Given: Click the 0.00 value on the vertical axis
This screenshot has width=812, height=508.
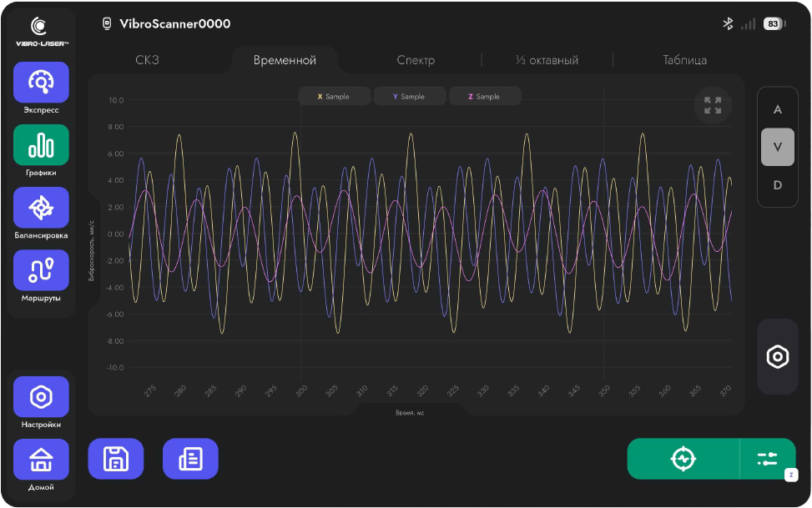Looking at the screenshot, I should [x=115, y=234].
